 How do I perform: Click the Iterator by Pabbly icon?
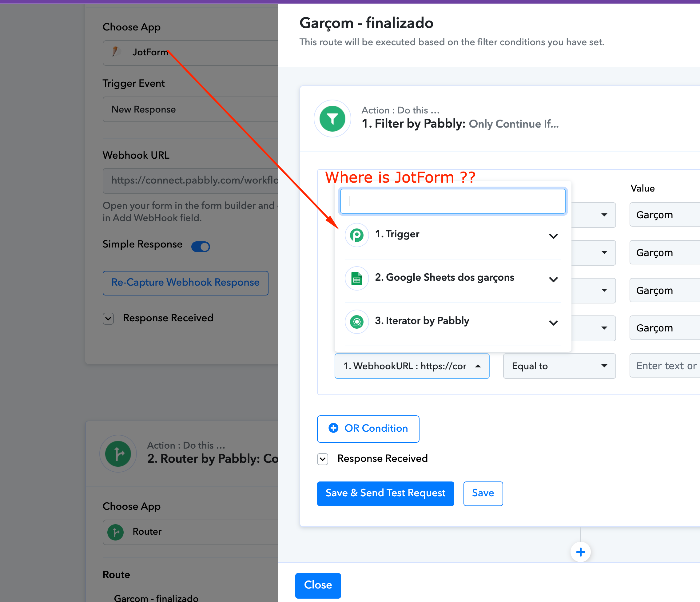[x=356, y=322]
